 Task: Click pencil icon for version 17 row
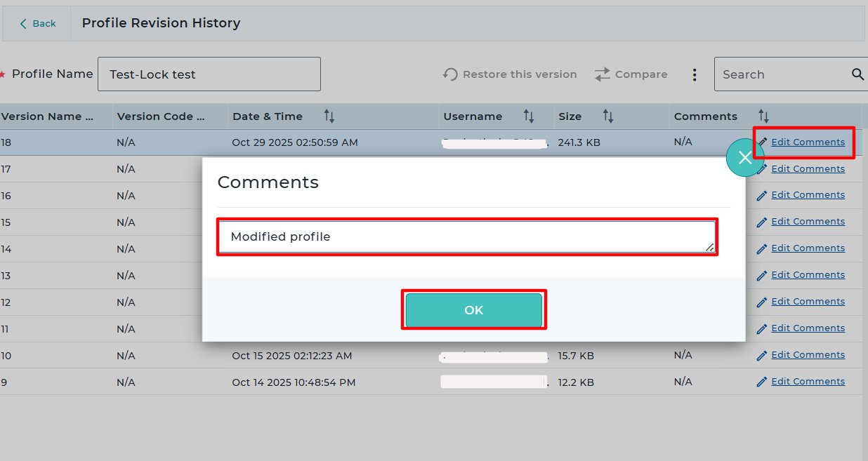[x=762, y=169]
